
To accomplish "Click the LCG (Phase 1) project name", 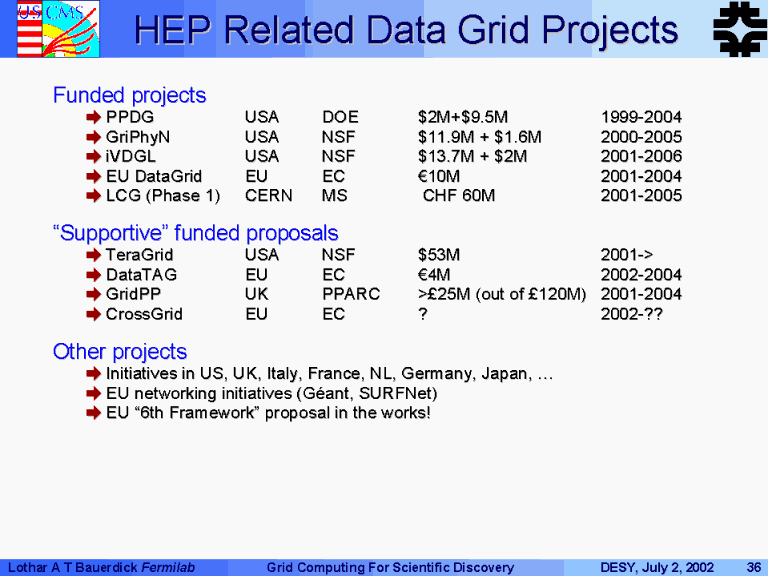I will (x=163, y=196).
